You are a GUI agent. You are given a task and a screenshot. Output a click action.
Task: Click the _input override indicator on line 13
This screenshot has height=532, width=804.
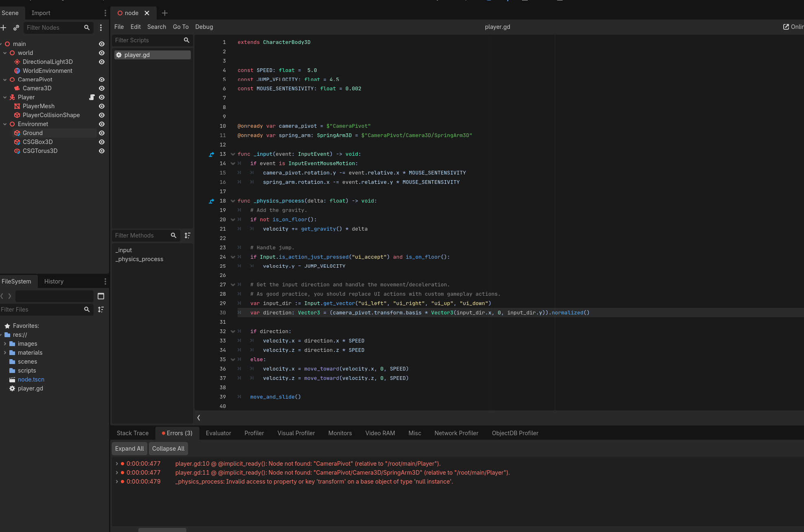[212, 154]
